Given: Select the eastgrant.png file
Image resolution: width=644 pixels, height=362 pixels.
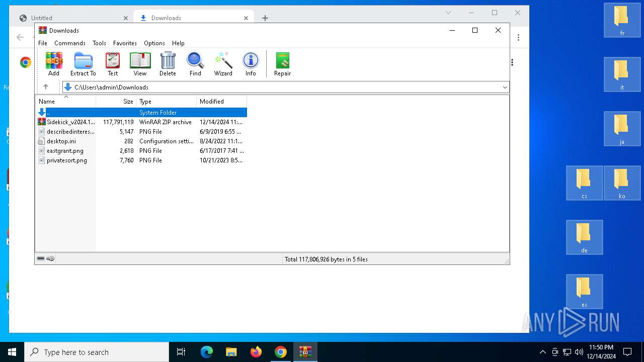Looking at the screenshot, I should click(x=65, y=151).
